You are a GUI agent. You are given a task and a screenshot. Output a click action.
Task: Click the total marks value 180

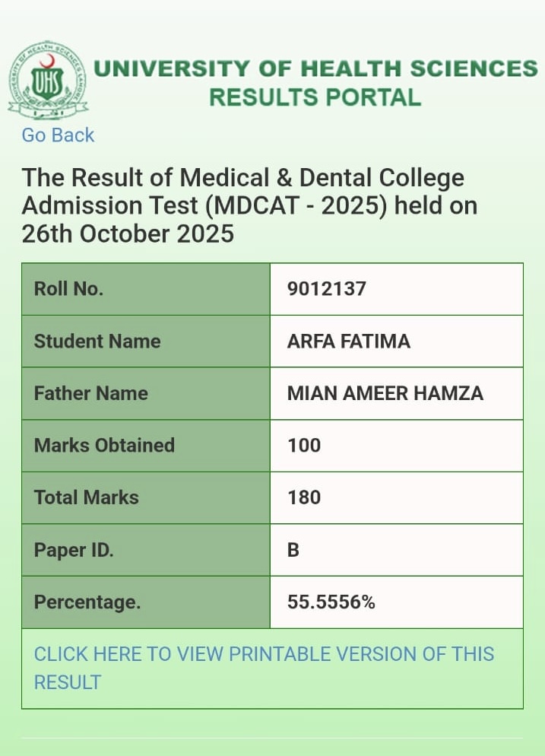(x=304, y=497)
